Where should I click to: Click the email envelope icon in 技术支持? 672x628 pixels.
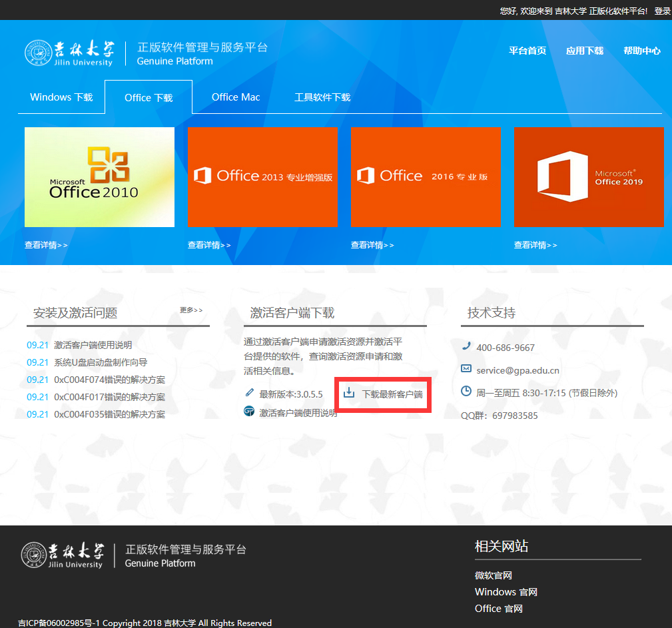click(x=466, y=369)
